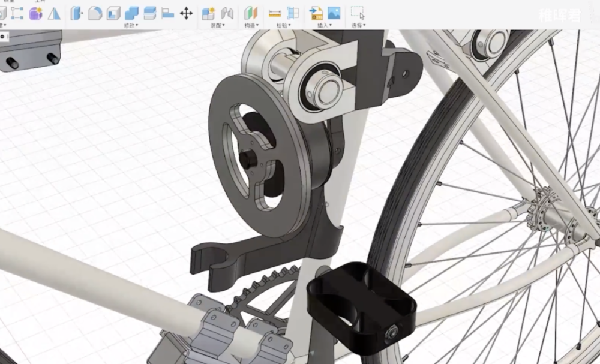This screenshot has height=364, width=600.
Task: Select the Shell tool
Action: [113, 13]
